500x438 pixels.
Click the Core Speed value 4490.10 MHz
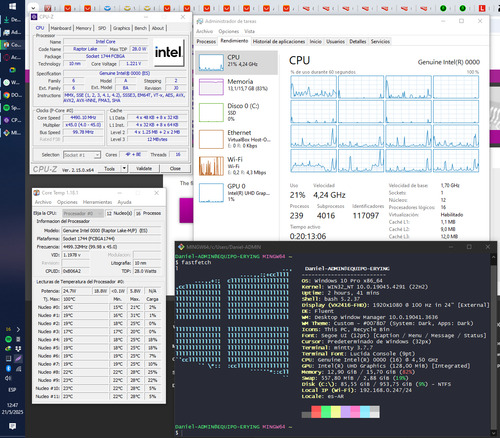tap(83, 118)
